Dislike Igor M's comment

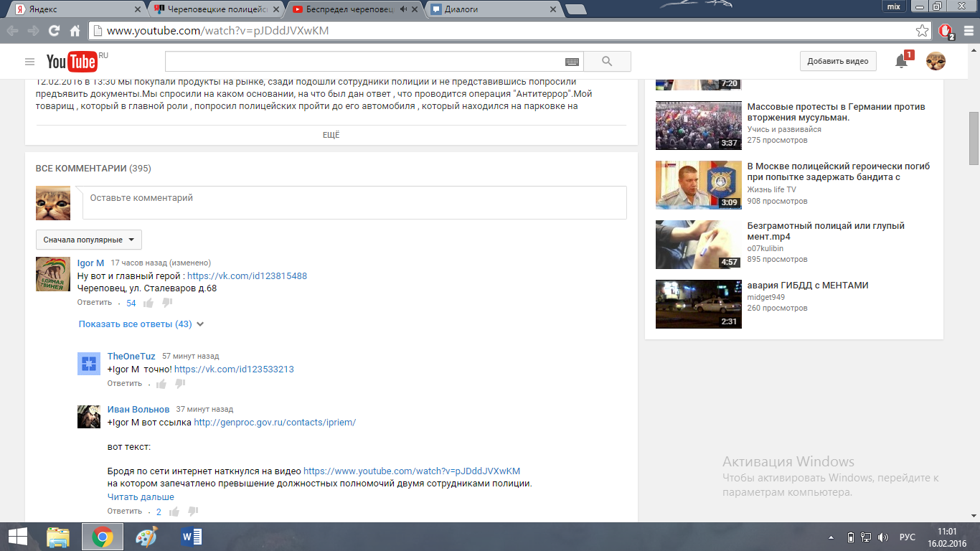click(x=167, y=303)
